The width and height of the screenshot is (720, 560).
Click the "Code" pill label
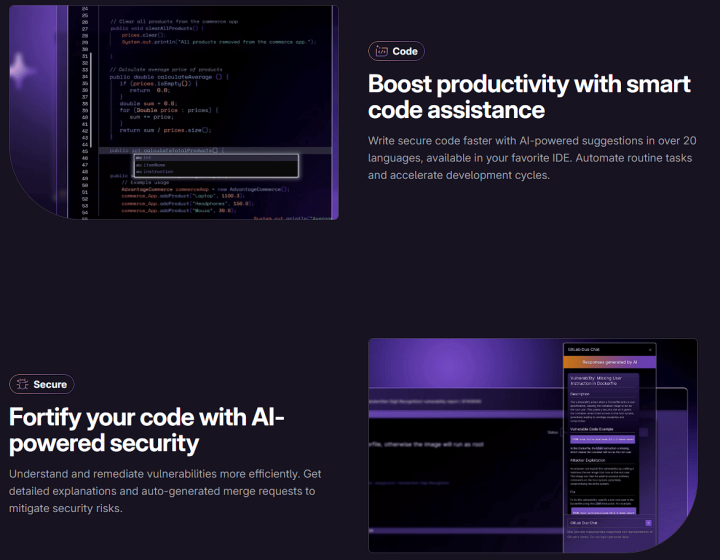(x=405, y=51)
